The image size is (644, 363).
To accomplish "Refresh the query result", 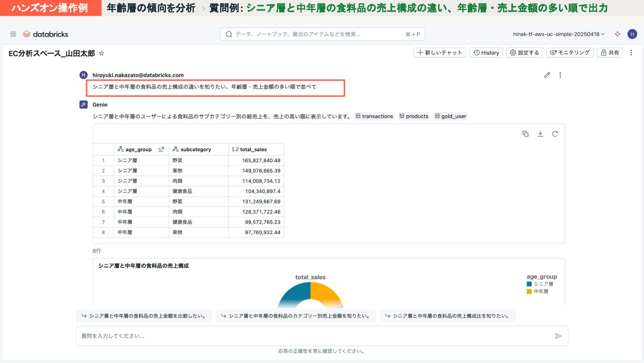I will point(555,134).
